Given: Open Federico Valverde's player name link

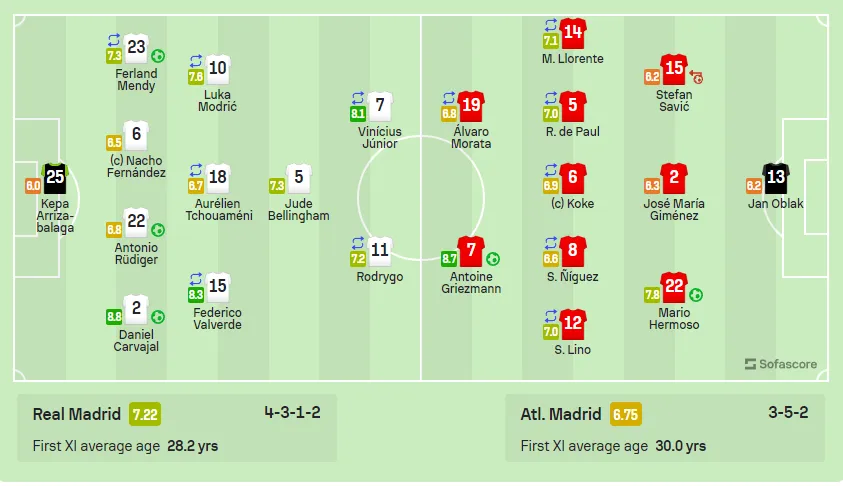Looking at the screenshot, I should coord(218,319).
